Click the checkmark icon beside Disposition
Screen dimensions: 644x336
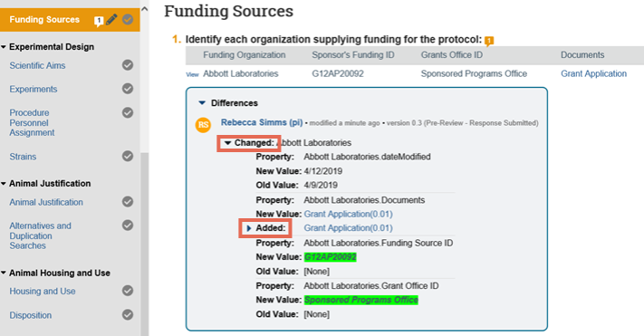128,314
